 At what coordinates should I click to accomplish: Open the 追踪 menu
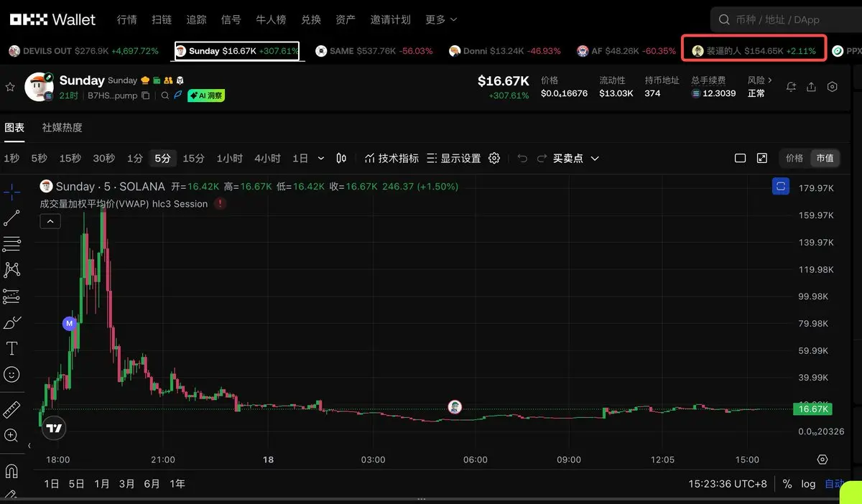click(x=196, y=19)
